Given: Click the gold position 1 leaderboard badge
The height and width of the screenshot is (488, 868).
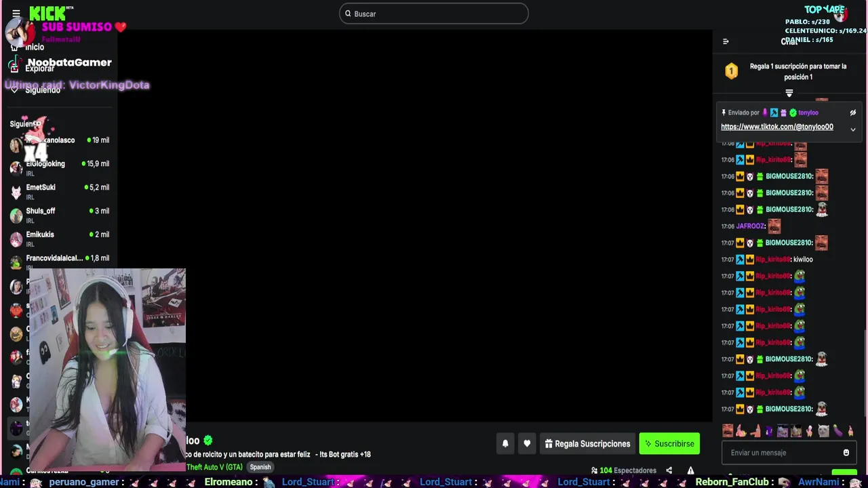Looking at the screenshot, I should (731, 71).
